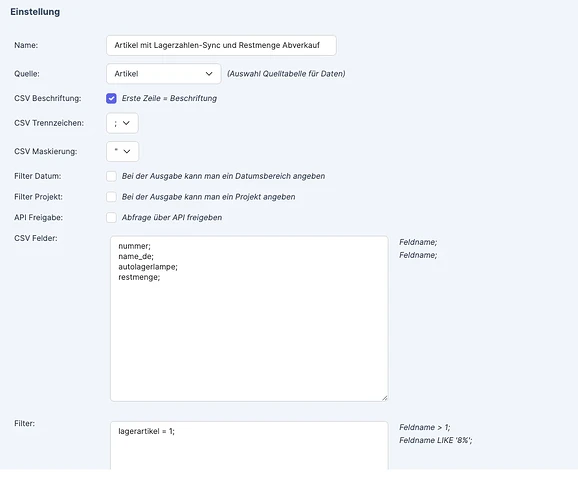Image resolution: width=578 pixels, height=500 pixels.
Task: Expand the CSV Trennzeichen dropdown
Action: point(122,123)
